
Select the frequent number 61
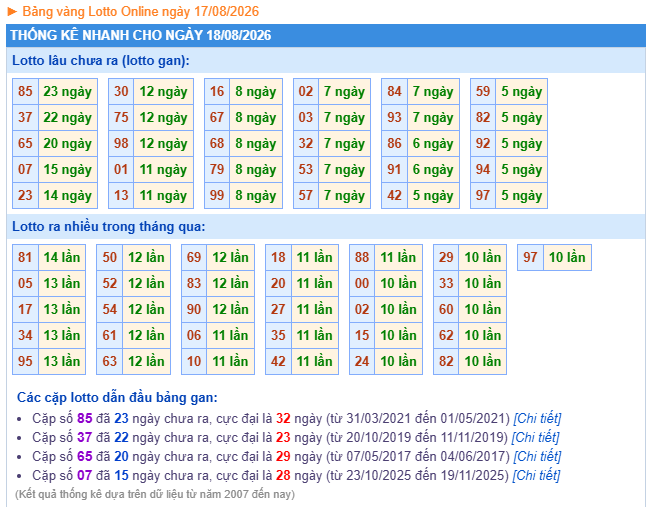point(109,335)
